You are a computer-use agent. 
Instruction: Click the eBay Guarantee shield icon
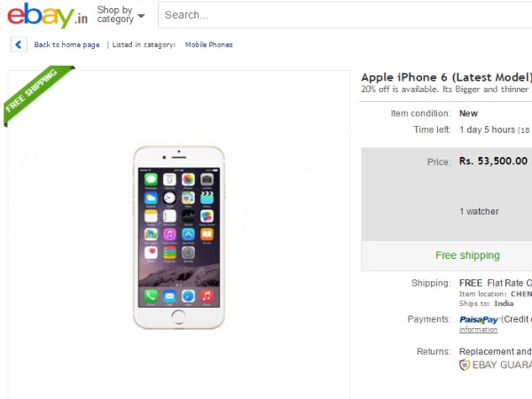464,365
